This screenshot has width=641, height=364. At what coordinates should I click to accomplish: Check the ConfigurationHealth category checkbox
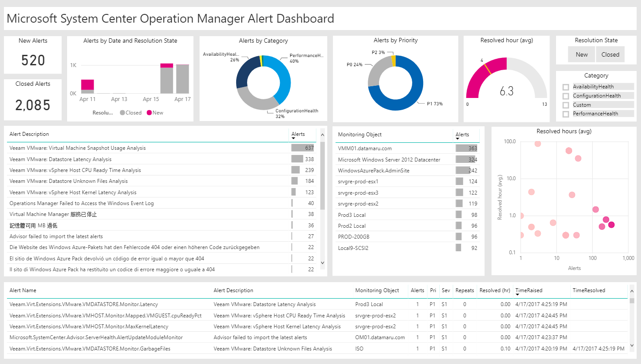coord(566,96)
